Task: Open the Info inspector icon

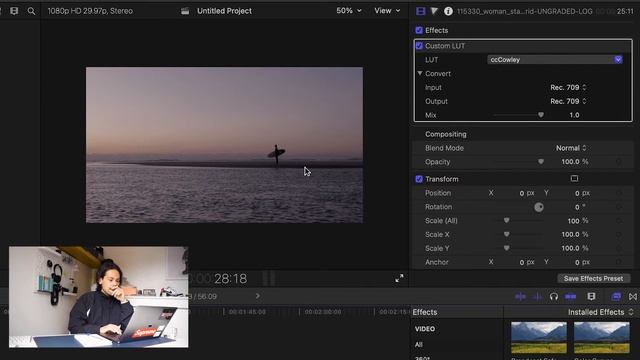Action: [448, 11]
